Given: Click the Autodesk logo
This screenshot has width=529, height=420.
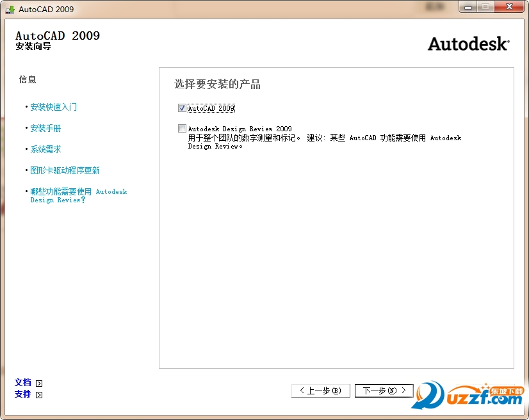Looking at the screenshot, I should point(469,44).
